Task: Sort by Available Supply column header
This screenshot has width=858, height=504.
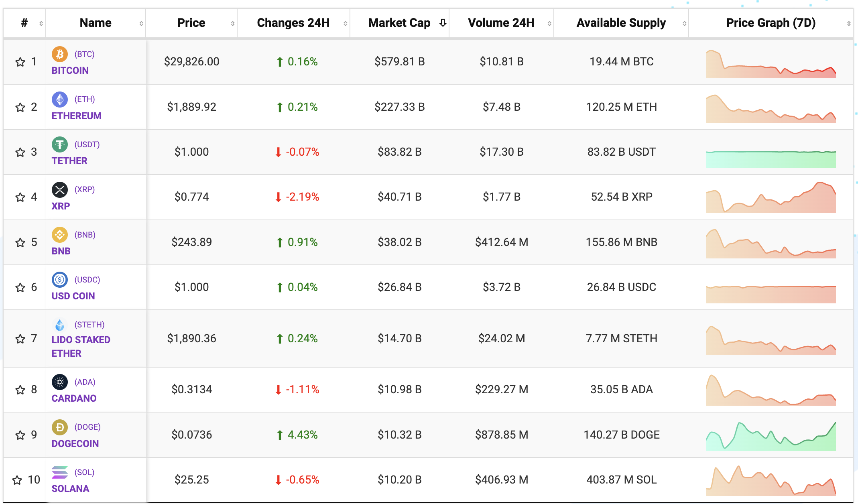Action: click(x=621, y=23)
